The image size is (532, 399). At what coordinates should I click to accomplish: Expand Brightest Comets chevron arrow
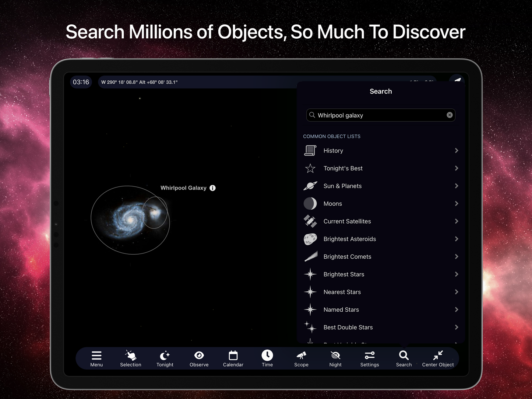point(456,257)
